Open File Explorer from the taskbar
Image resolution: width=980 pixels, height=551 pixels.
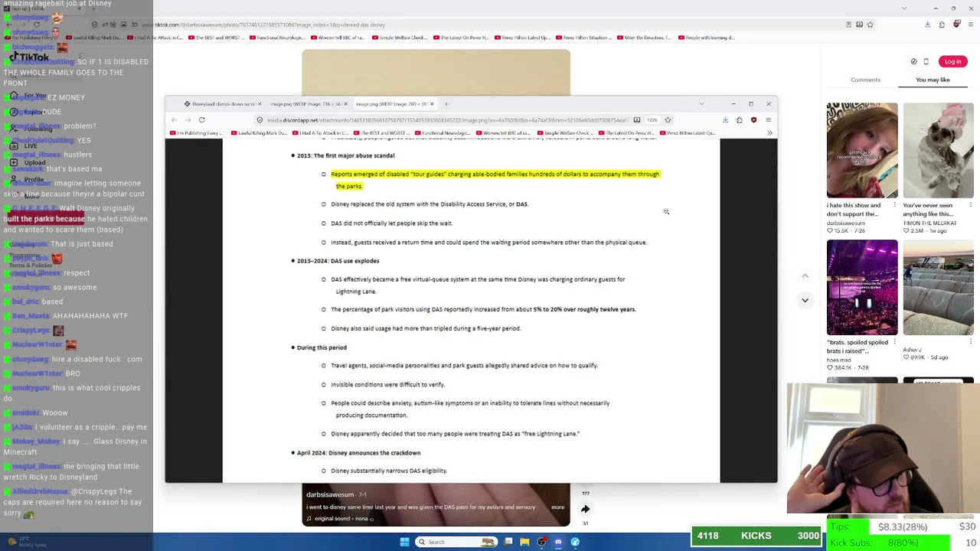524,542
